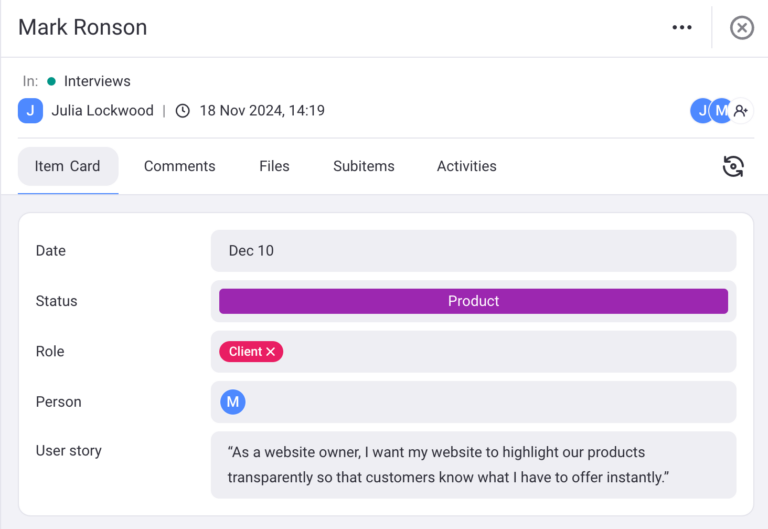This screenshot has width=768, height=529.
Task: View the Activities tab
Action: click(x=466, y=166)
